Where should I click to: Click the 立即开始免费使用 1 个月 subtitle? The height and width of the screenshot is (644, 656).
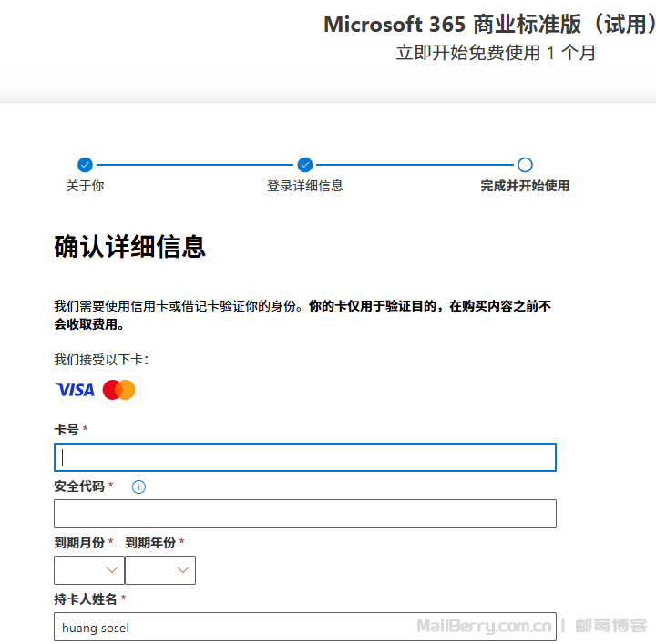point(496,53)
